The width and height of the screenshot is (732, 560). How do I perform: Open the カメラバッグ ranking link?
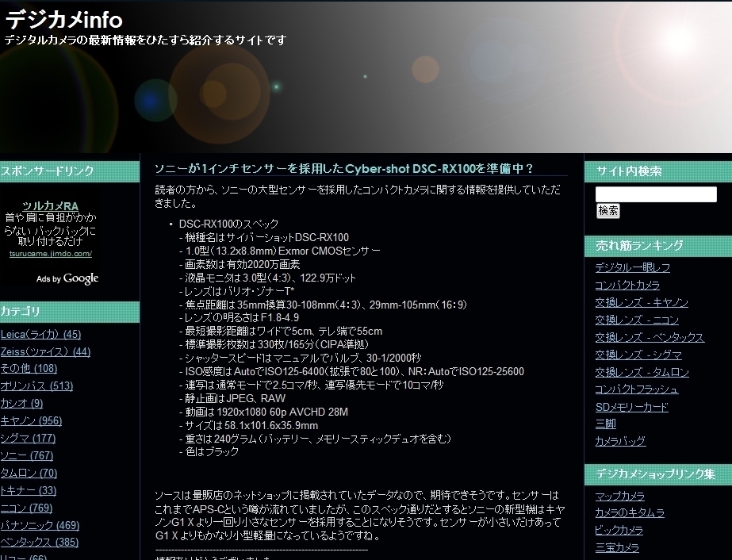tap(620, 441)
